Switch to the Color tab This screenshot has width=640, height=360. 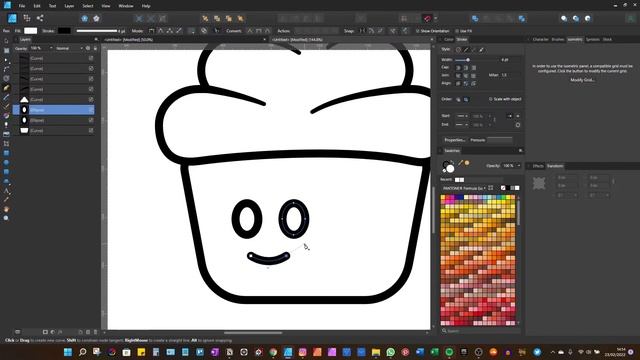449,40
